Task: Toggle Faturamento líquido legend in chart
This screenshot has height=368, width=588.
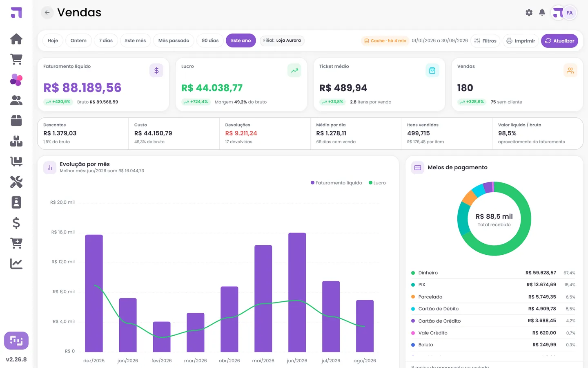Action: (336, 183)
